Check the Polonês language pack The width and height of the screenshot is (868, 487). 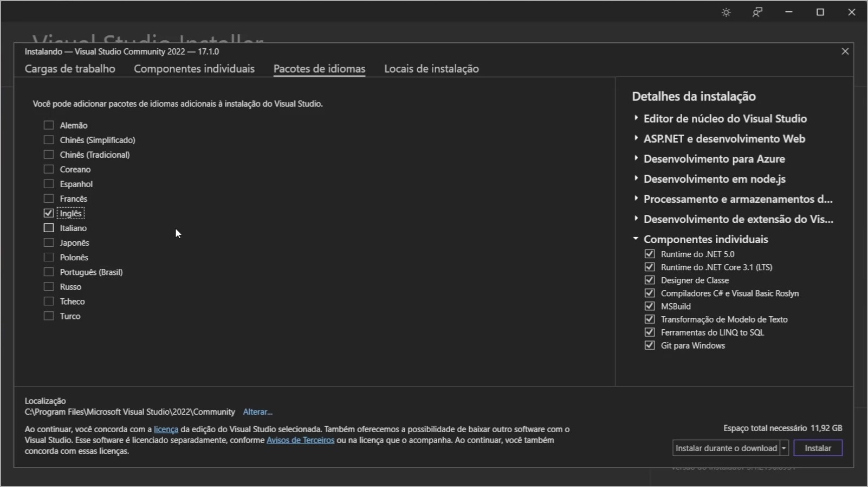49,257
